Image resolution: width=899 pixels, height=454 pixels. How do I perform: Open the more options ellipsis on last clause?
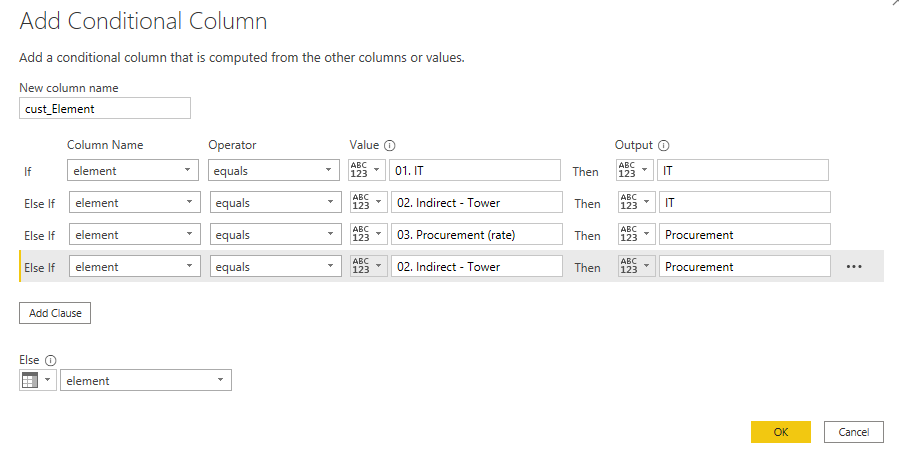(854, 267)
